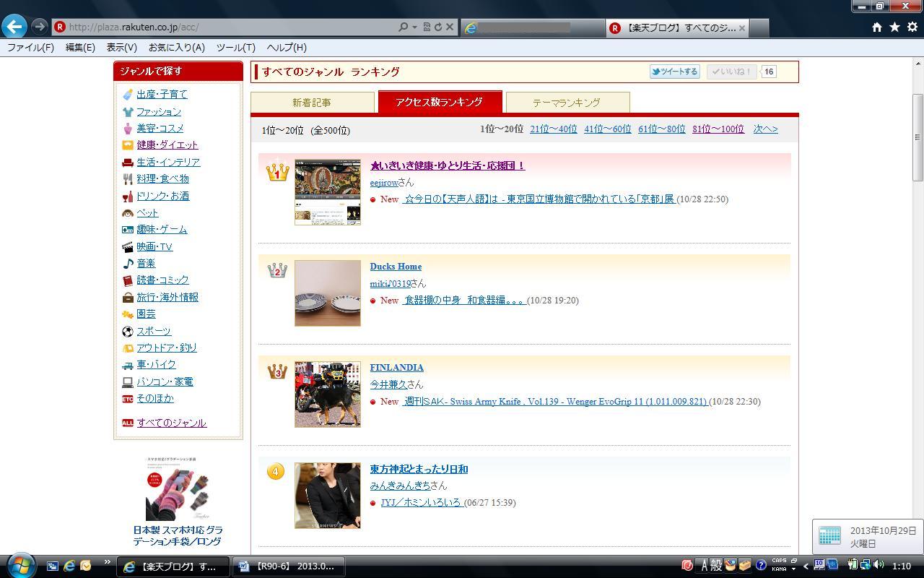924x578 pixels.
Task: Click the browser back arrow button
Action: click(x=14, y=27)
